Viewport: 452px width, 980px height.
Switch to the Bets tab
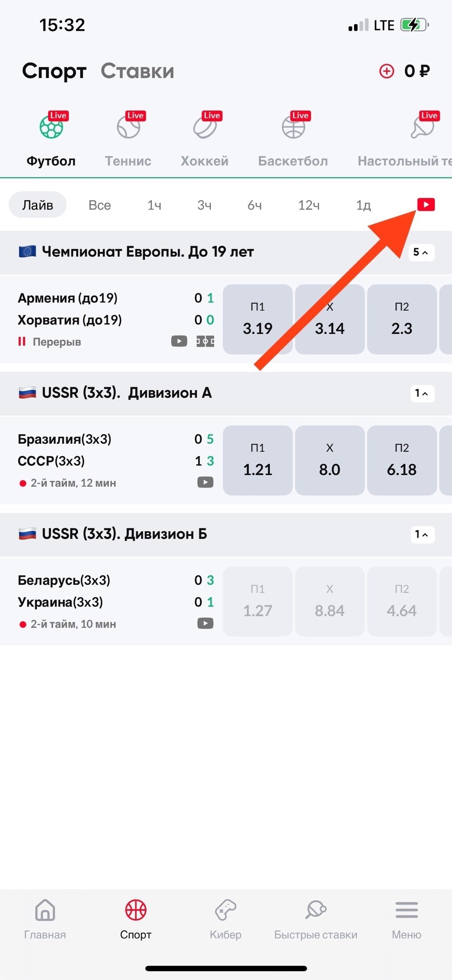(x=137, y=71)
